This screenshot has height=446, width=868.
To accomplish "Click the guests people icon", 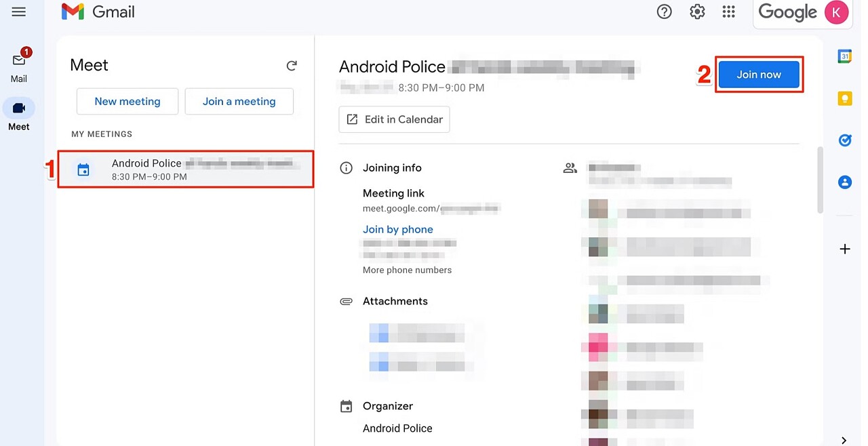I will (570, 168).
